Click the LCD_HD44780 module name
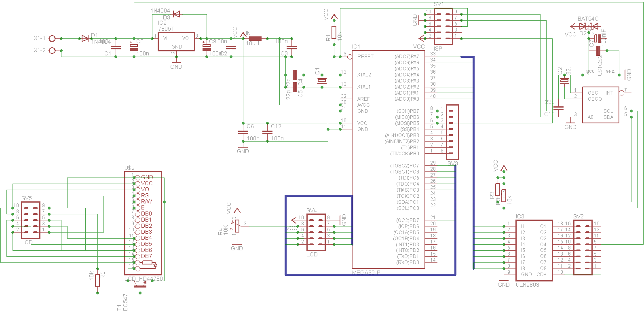Image resolution: width=644 pixels, height=313 pixels. click(145, 279)
